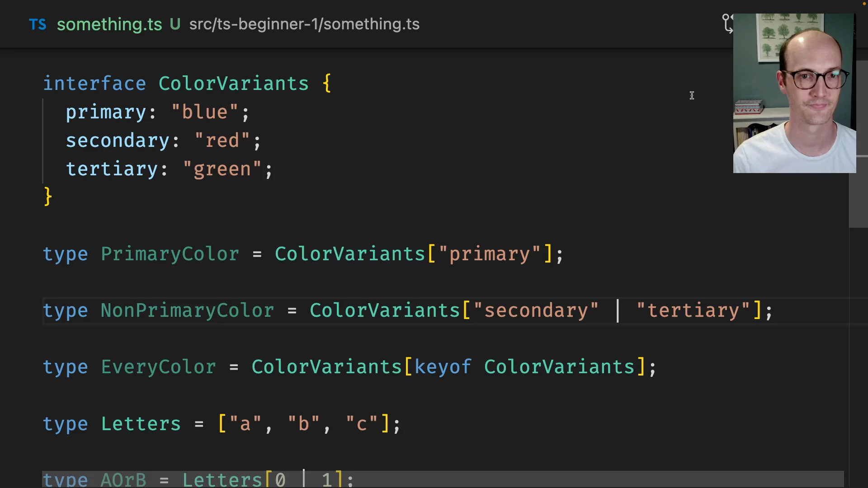This screenshot has height=488, width=868.
Task: Click the editor vertical scrollbar thumb
Action: 858,144
